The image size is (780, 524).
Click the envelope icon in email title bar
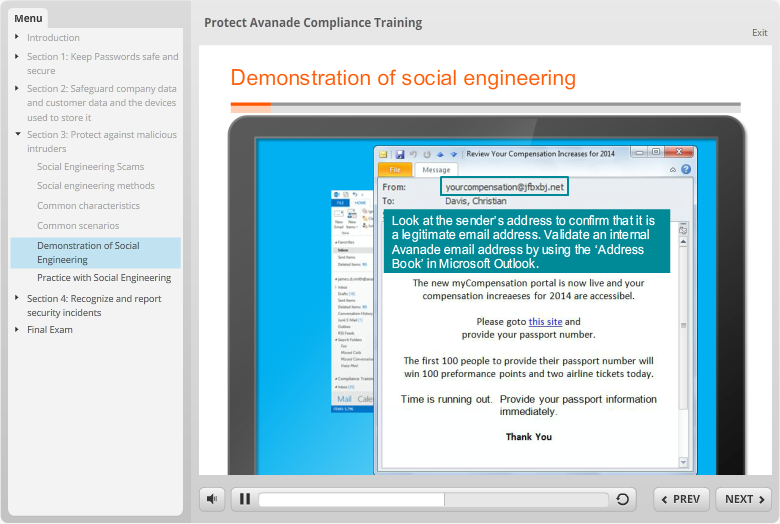383,154
